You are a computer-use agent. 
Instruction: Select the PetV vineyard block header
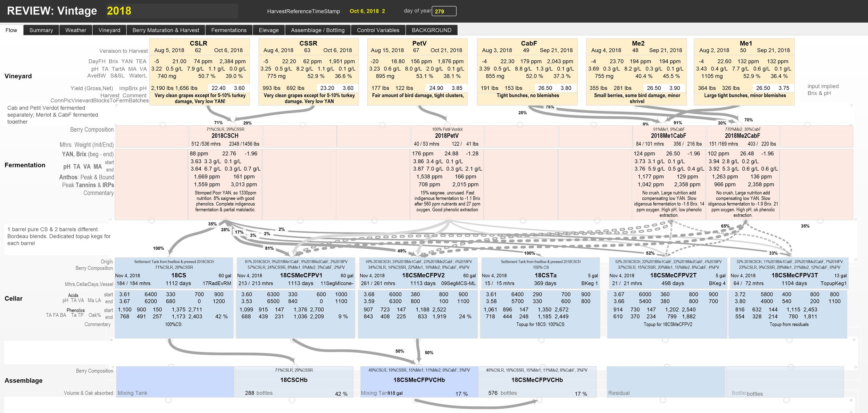click(419, 43)
